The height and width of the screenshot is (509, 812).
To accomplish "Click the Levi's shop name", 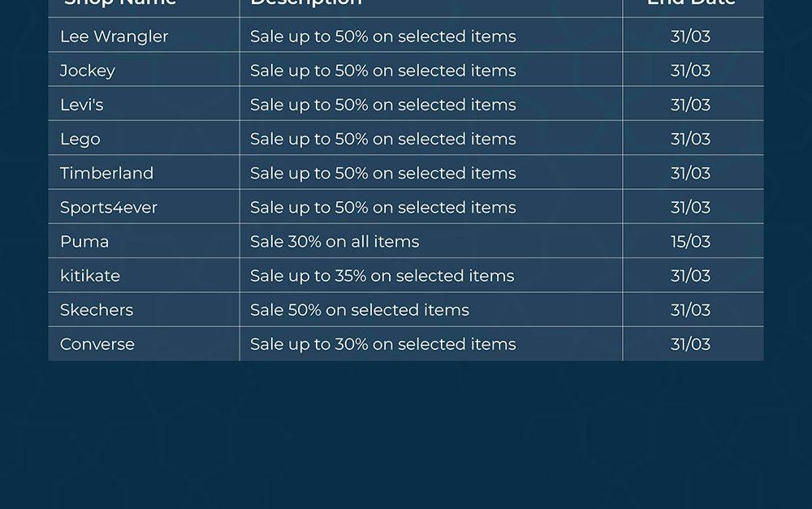I will (81, 105).
